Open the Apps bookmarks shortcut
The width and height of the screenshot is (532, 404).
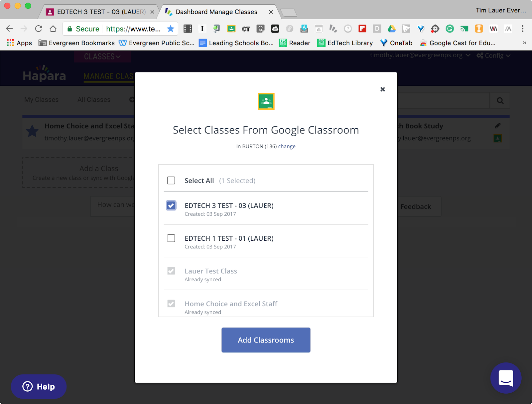tap(19, 43)
